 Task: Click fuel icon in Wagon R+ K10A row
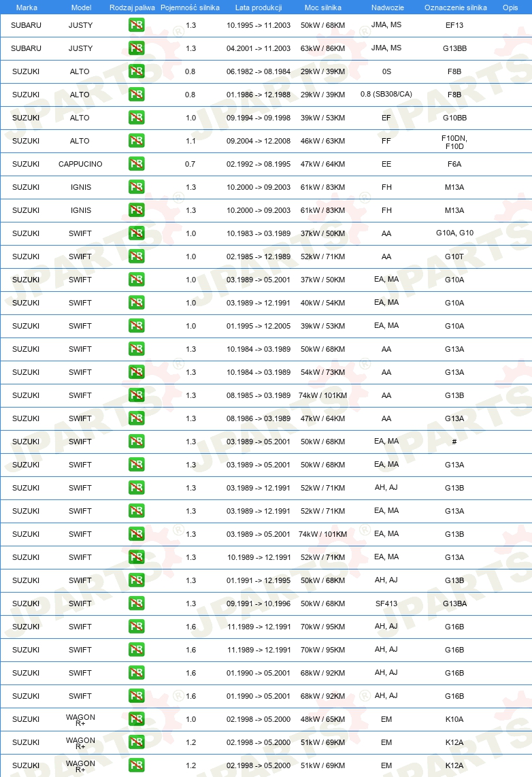pyautogui.click(x=136, y=718)
